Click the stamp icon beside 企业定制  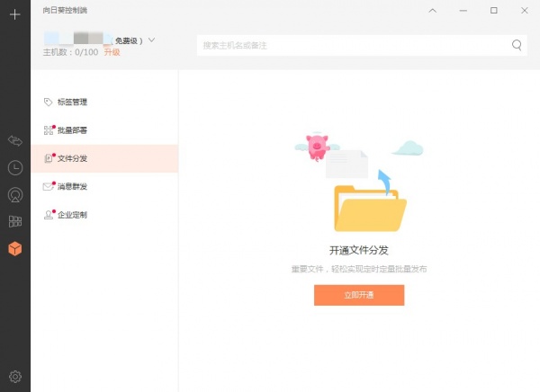pos(49,215)
